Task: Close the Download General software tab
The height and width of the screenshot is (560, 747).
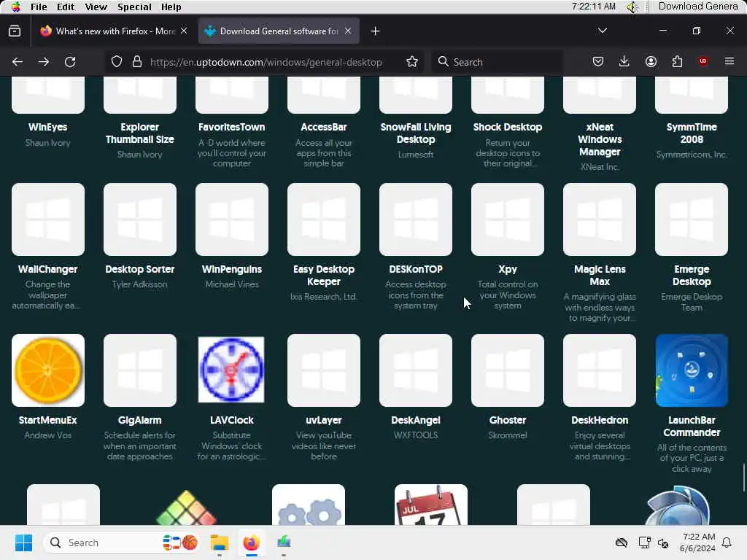Action: [x=348, y=31]
